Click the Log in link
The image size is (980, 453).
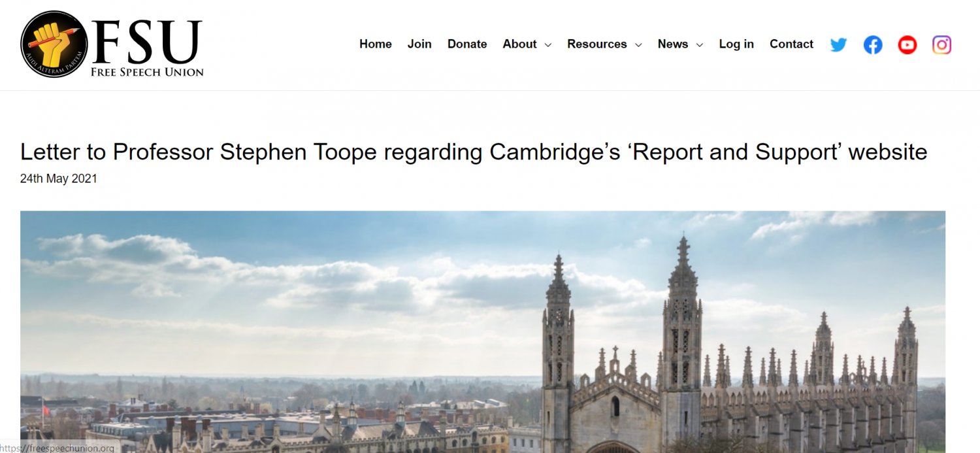click(736, 44)
